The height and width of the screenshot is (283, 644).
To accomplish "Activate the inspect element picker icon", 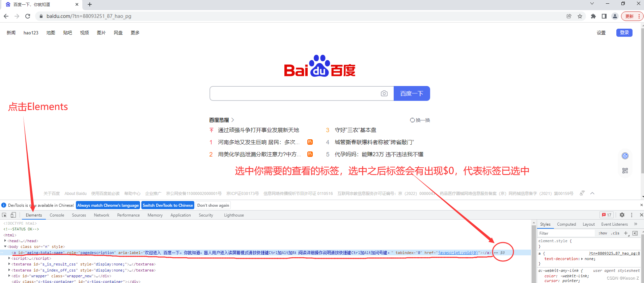I will [4, 215].
